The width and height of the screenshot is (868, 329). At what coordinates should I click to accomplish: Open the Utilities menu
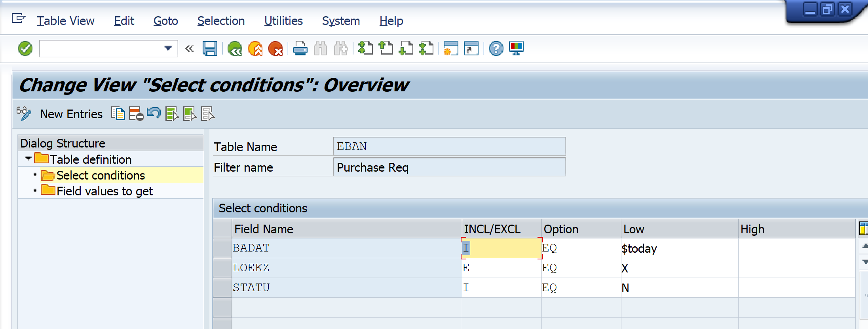283,21
